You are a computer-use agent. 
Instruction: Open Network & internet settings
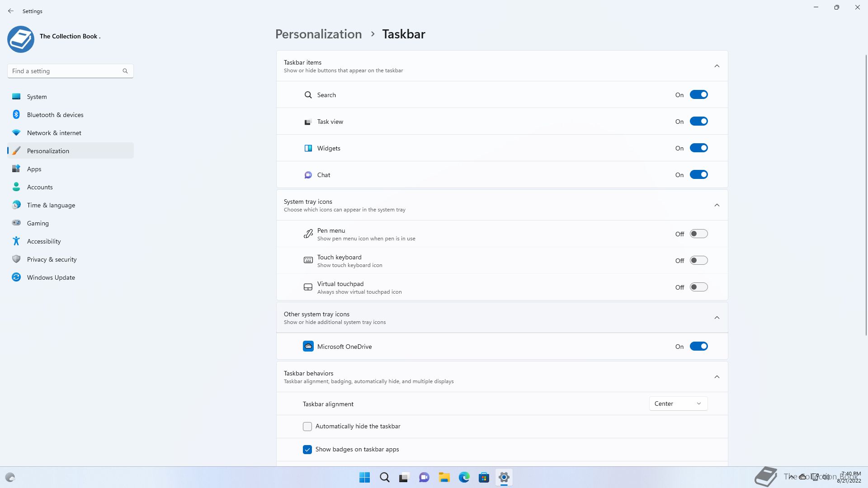71,133
